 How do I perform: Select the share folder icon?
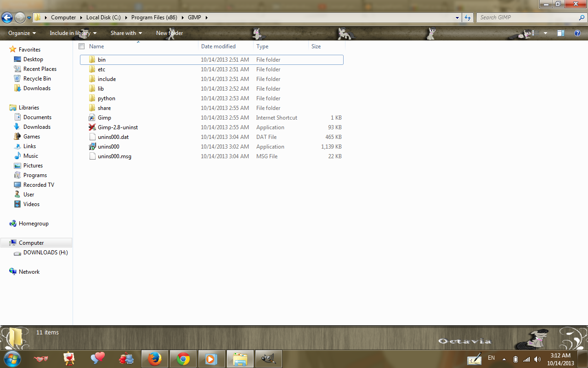(x=92, y=108)
